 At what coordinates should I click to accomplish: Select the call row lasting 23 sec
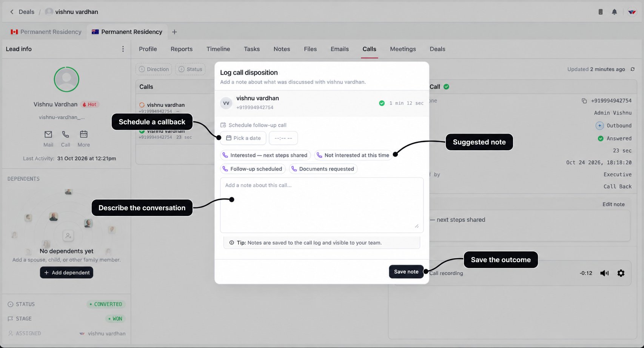(x=175, y=134)
